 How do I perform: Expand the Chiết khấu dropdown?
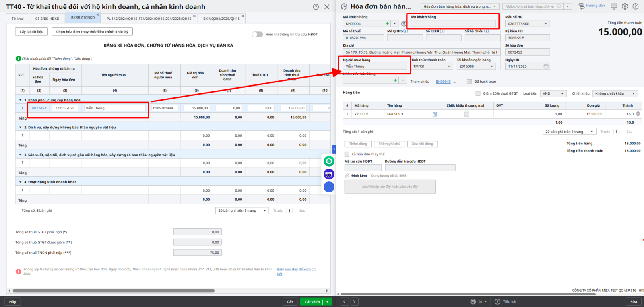634,93
